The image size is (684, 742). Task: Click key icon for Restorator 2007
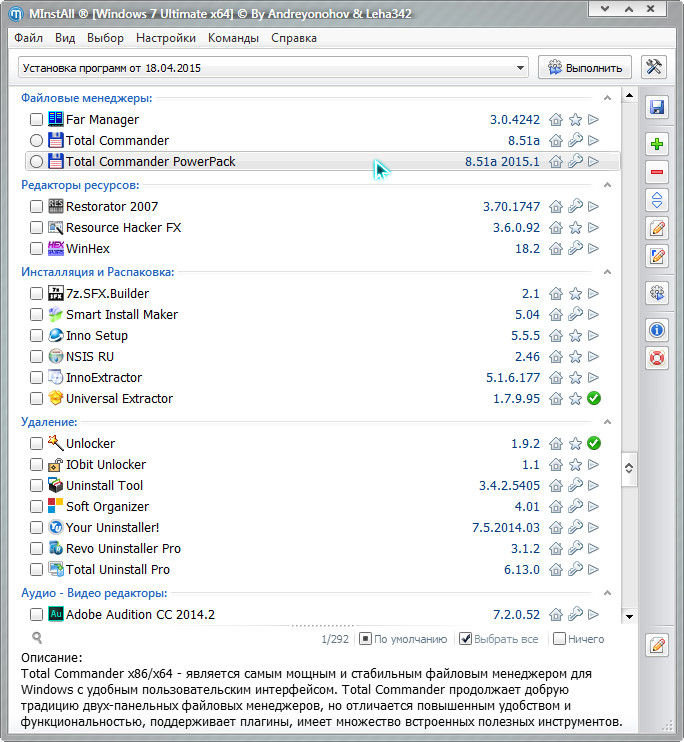pos(575,206)
